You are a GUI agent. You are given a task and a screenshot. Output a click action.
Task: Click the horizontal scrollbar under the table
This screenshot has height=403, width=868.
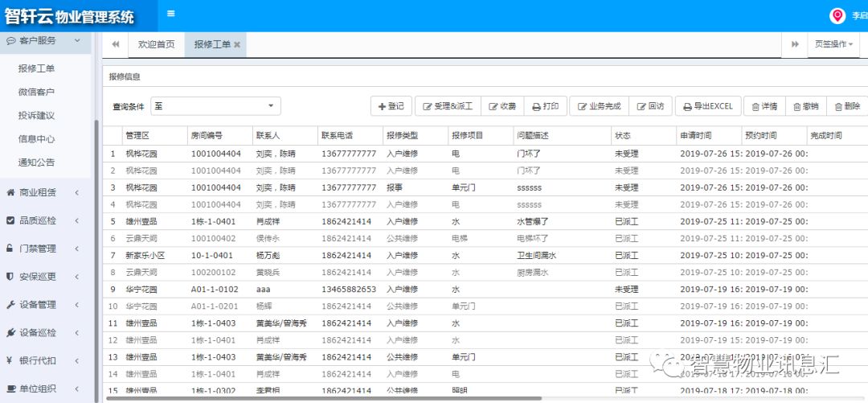click(324, 398)
